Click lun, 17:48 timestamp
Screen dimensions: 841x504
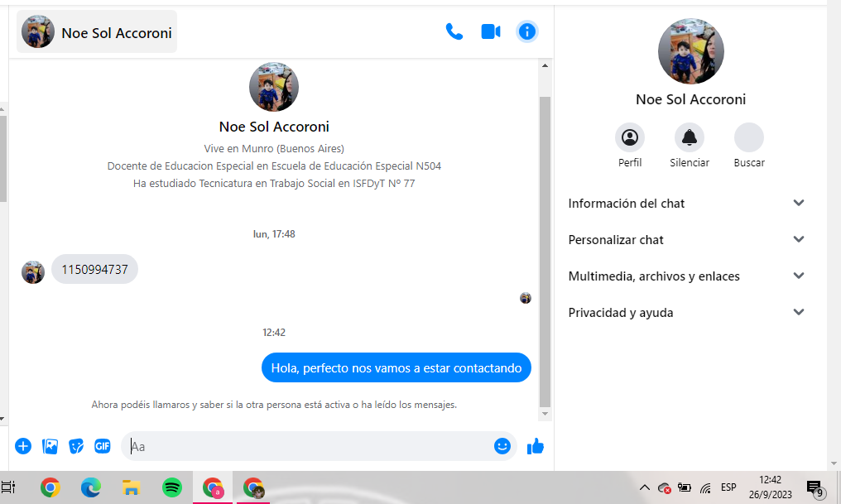coord(274,233)
